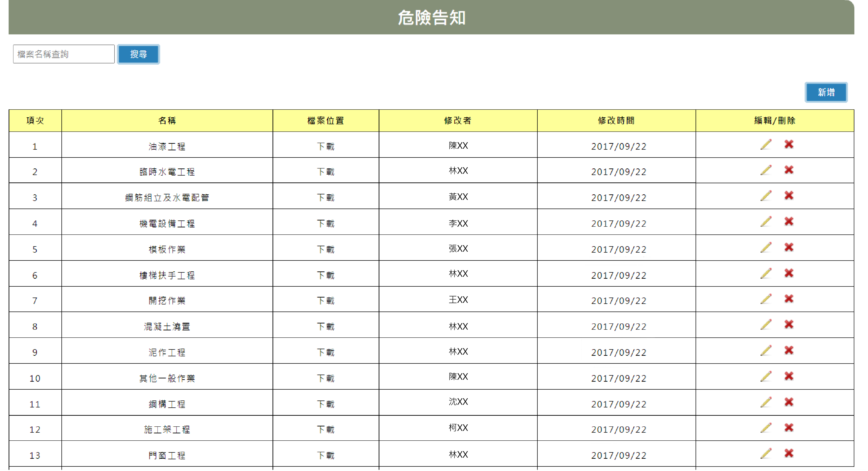868x471 pixels.
Task: Edit the 臨時水電工程 row with pencil icon
Action: pyautogui.click(x=766, y=170)
